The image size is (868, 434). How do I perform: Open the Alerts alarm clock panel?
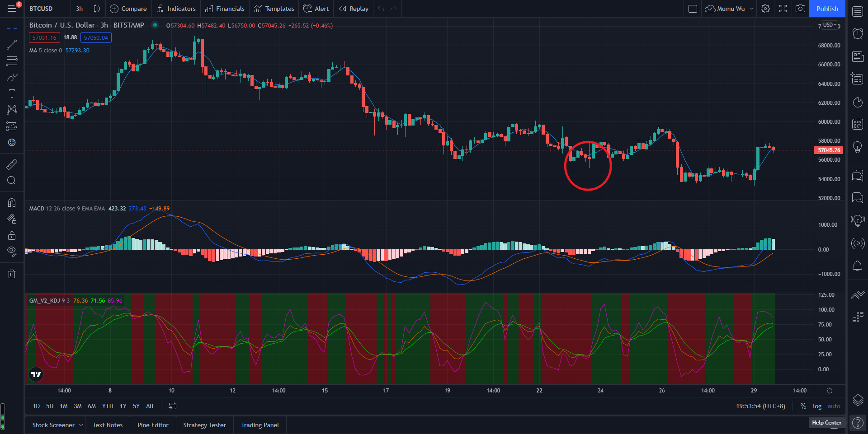857,33
